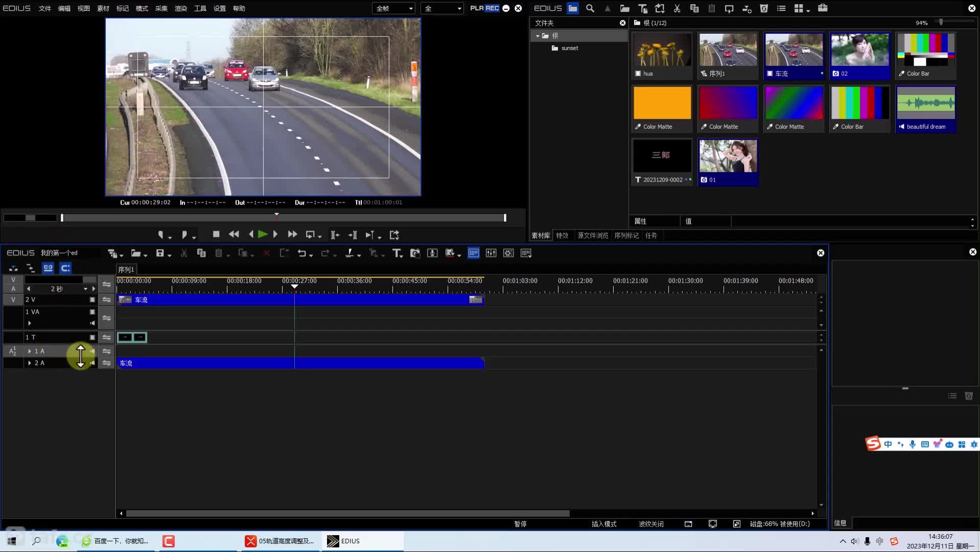Open the 设置 menu

tap(220, 8)
